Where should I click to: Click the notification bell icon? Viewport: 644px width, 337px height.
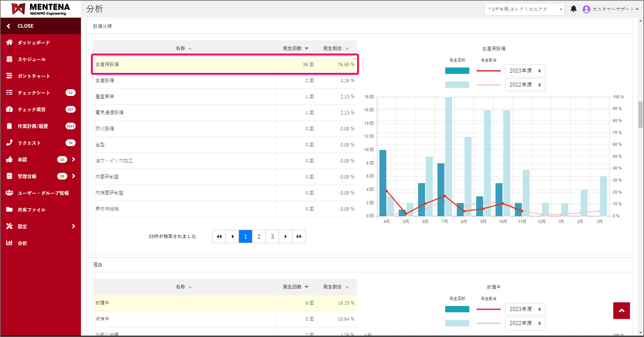coord(573,9)
